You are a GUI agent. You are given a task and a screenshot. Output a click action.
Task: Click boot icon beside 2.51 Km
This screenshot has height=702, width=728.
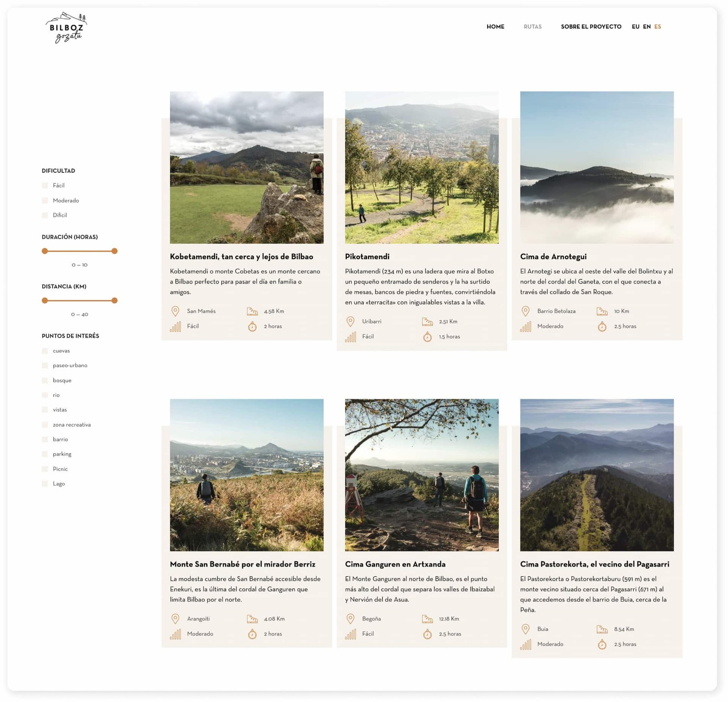(427, 322)
